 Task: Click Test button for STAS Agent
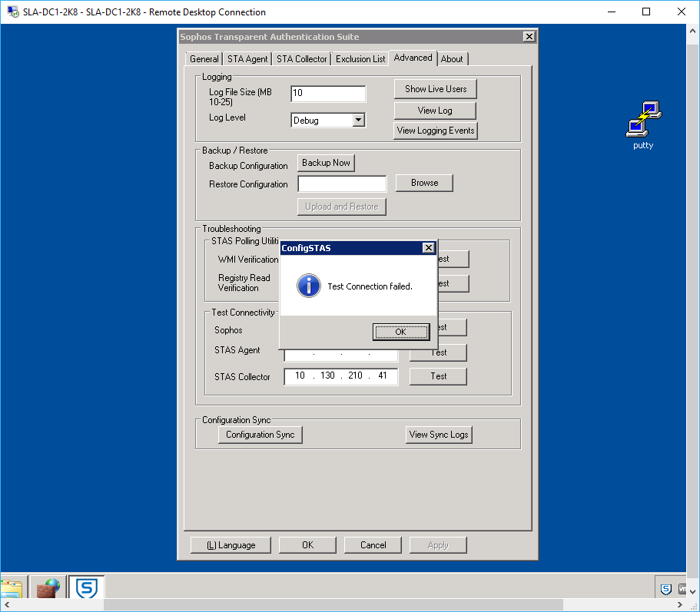[x=438, y=352]
